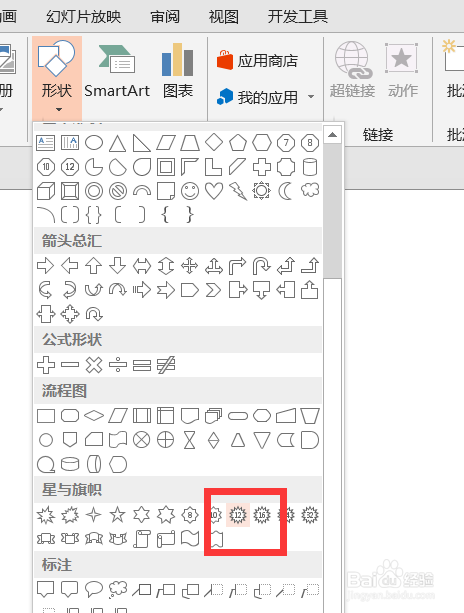Select the highlighted 12-point star shape

tap(238, 515)
